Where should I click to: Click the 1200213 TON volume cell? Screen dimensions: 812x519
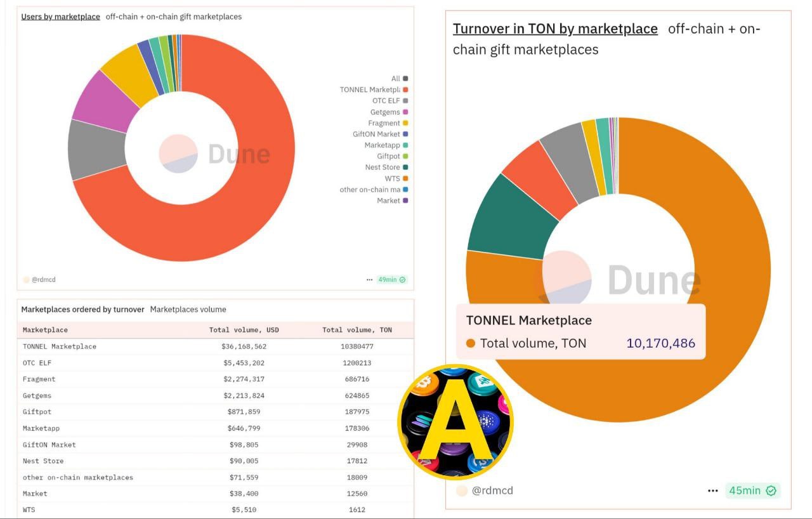[357, 363]
